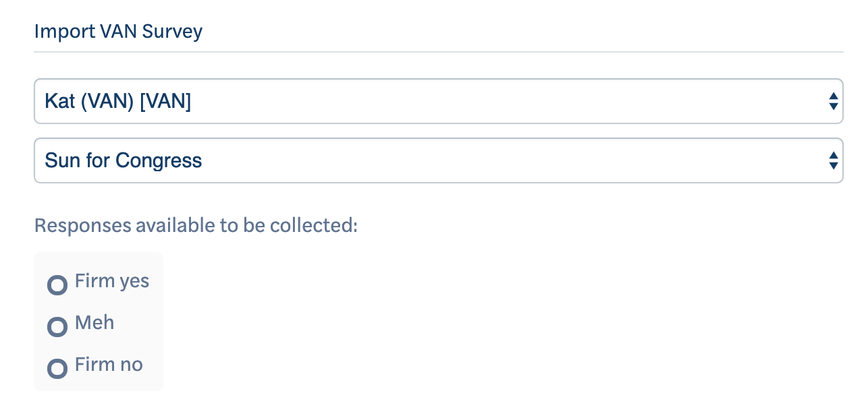
Task: Click the empty middle of the Kat (VAN) select box
Action: [506, 101]
